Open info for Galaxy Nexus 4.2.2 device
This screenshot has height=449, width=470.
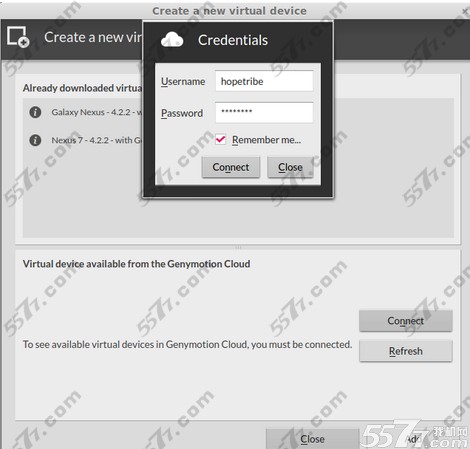(x=35, y=112)
